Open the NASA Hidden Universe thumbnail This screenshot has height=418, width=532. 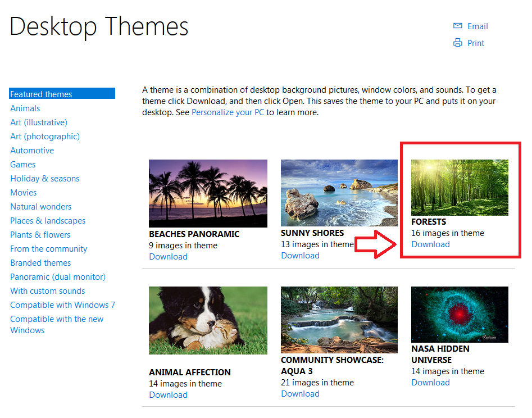pos(460,315)
